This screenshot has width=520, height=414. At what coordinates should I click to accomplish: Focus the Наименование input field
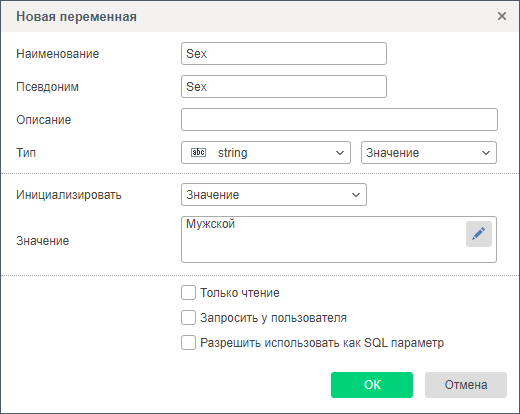coord(284,53)
